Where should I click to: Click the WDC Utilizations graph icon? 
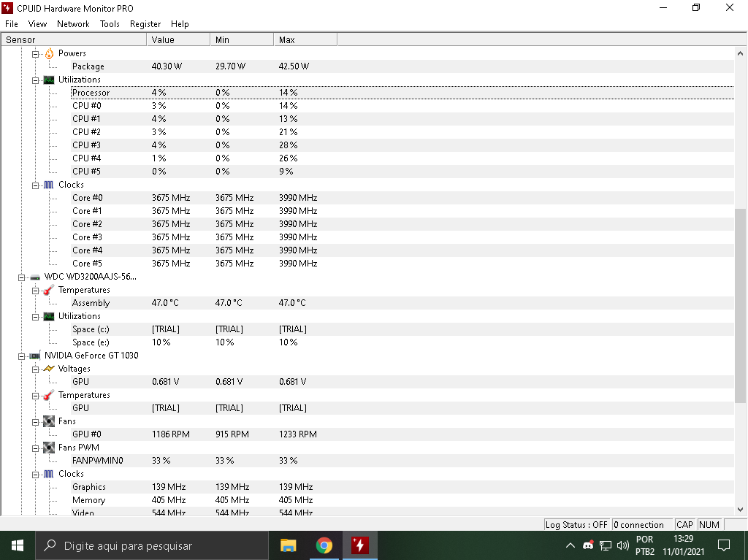click(x=49, y=316)
